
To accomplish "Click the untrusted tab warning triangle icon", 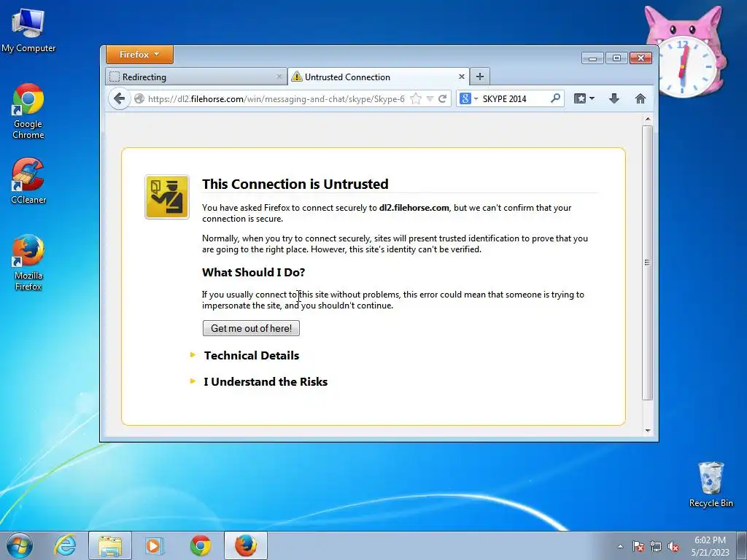I will click(297, 77).
